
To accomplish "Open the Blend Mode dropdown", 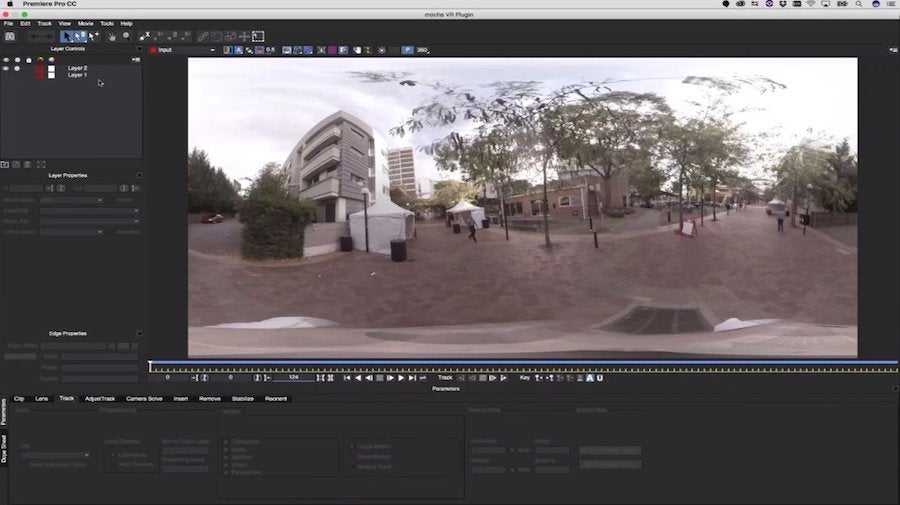I will pyautogui.click(x=72, y=200).
